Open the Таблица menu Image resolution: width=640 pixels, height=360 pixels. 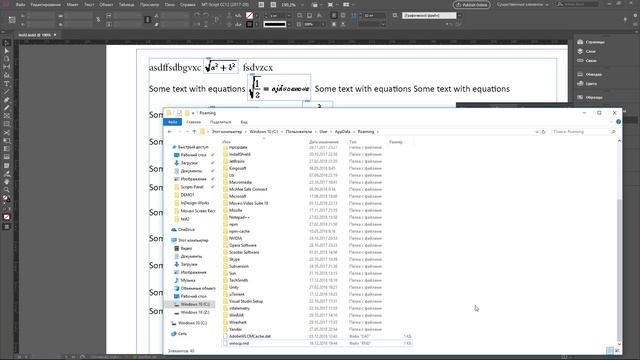(127, 5)
